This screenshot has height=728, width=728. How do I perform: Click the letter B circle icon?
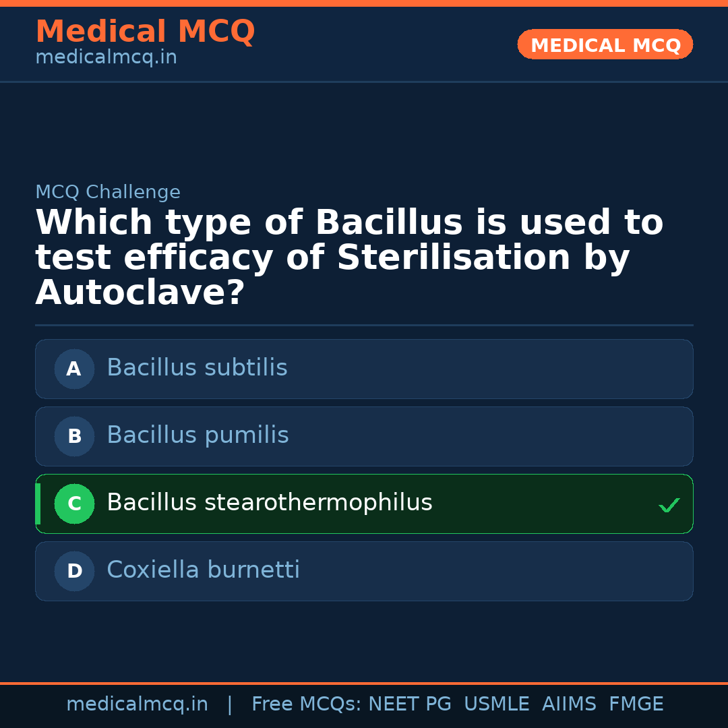click(74, 436)
